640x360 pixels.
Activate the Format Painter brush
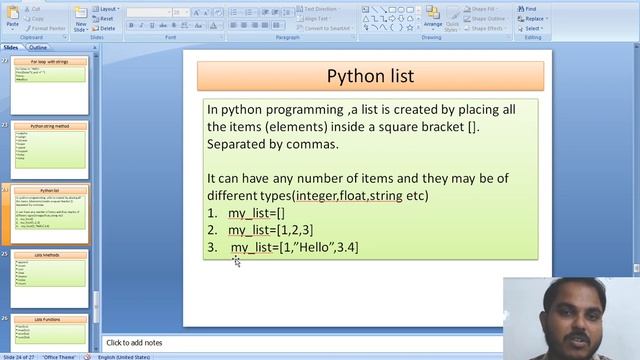(x=28, y=28)
